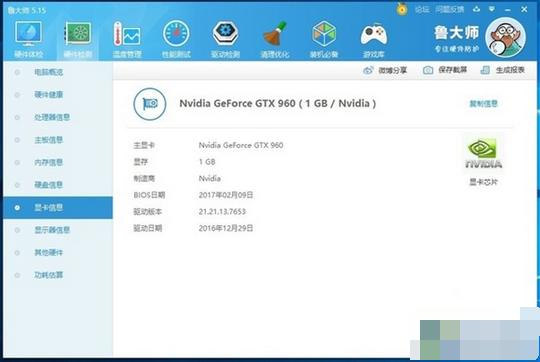Click the Ludashi mascot avatar
540x362 pixels.
click(505, 37)
